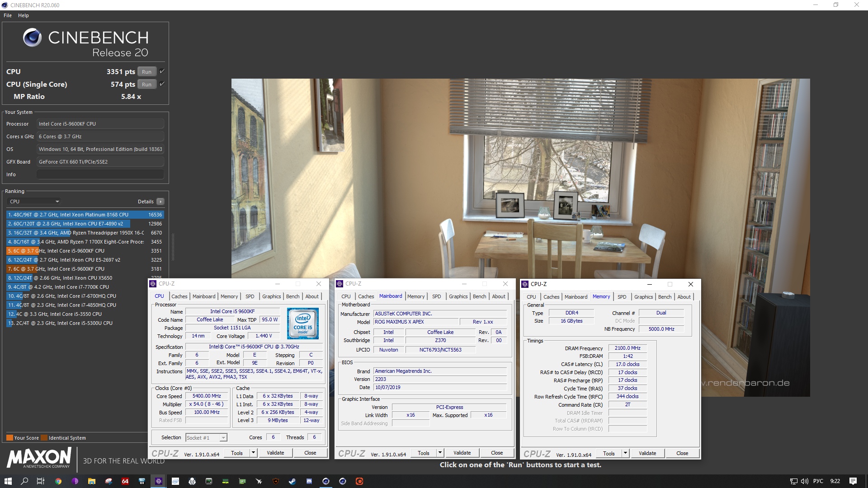Run the CPU multi-core benchmark
Screen dimensions: 868x488
[146, 72]
